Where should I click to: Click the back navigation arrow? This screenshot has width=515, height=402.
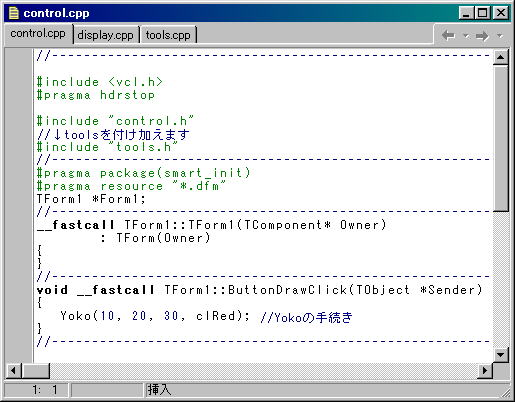pos(448,35)
